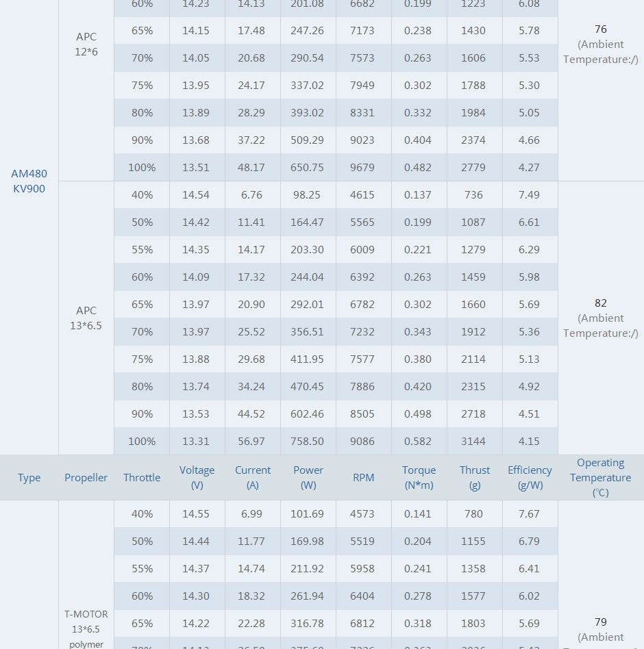Image resolution: width=644 pixels, height=649 pixels.
Task: Select the APC 13*6.5 propeller cell
Action: (86, 318)
